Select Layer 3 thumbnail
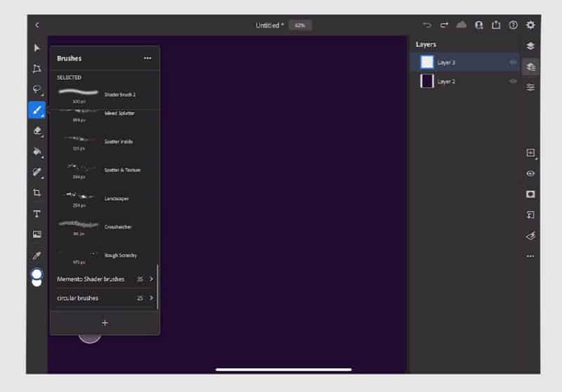The width and height of the screenshot is (562, 392). point(427,62)
